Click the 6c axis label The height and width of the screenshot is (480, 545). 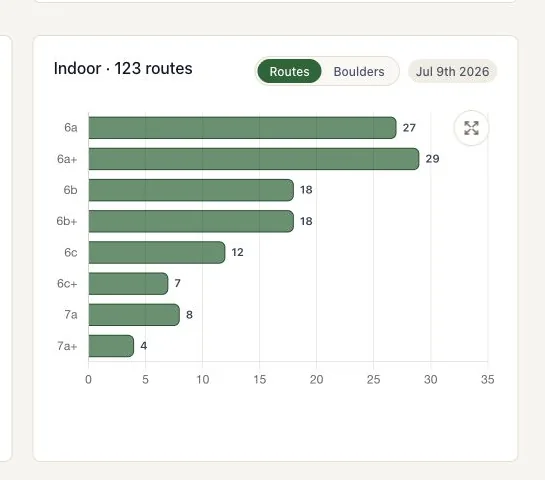[71, 252]
